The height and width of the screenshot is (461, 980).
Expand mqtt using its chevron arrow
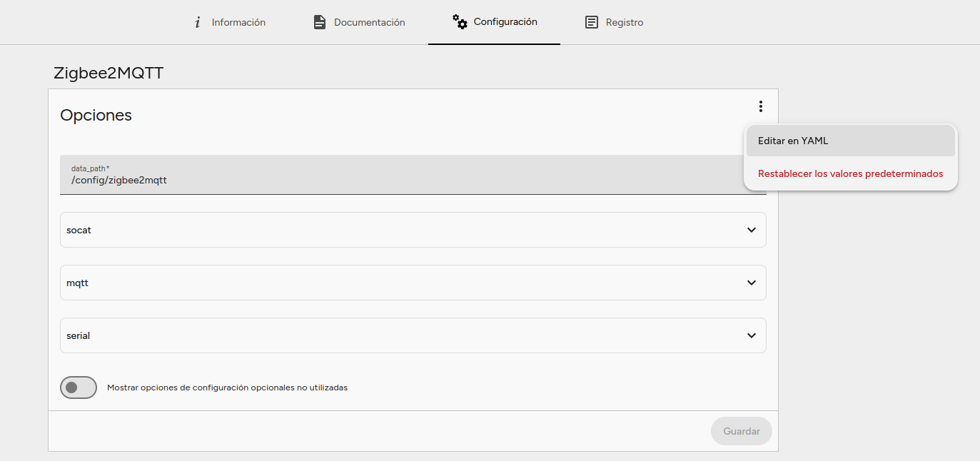pos(751,283)
